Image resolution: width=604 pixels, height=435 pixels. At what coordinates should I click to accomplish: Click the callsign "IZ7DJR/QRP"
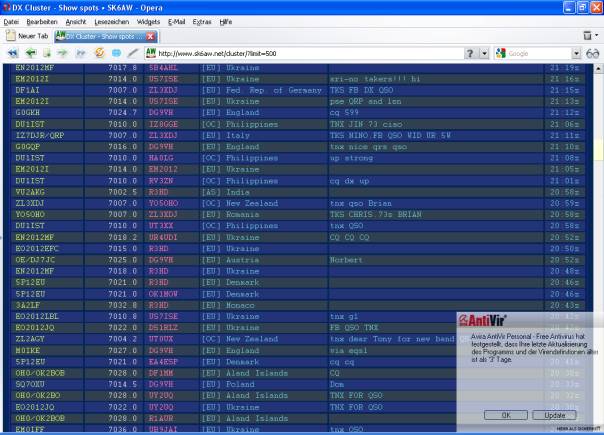click(40, 135)
